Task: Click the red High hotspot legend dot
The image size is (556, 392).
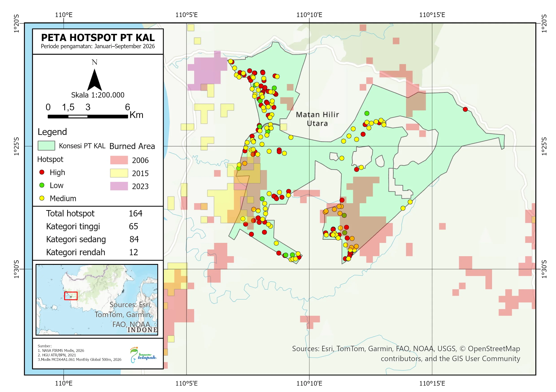Action: pos(42,172)
